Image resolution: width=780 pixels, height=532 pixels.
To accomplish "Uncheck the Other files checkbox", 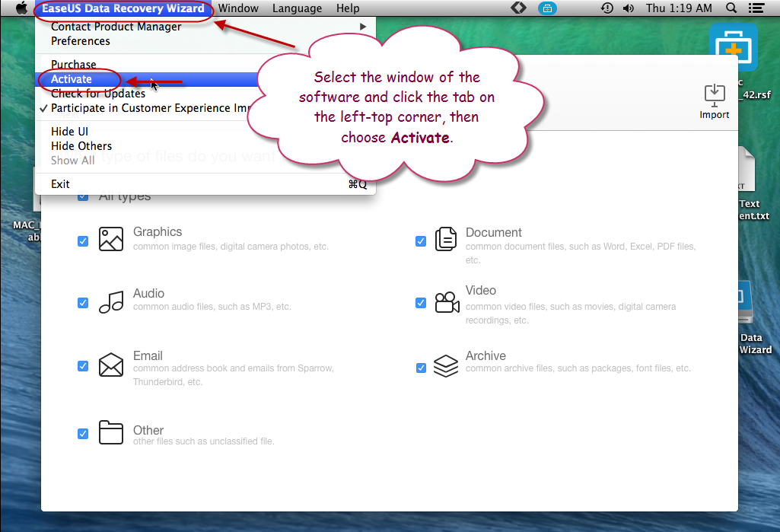I will click(83, 434).
